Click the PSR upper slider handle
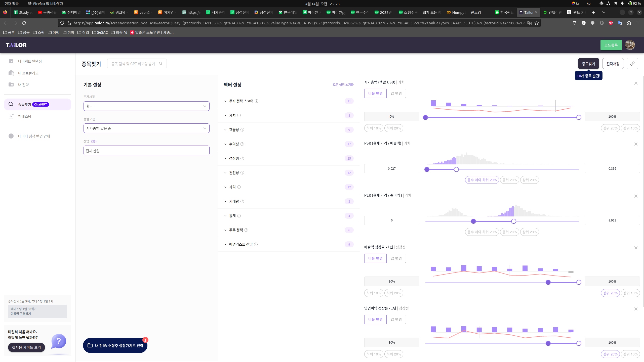Viewport: 644px width, 362px height. tap(456, 169)
